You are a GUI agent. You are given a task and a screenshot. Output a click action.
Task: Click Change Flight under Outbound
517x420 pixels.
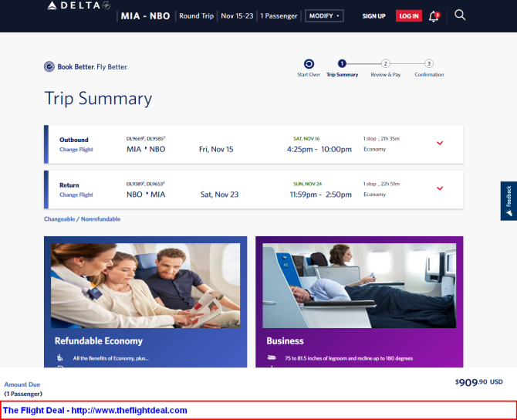76,150
